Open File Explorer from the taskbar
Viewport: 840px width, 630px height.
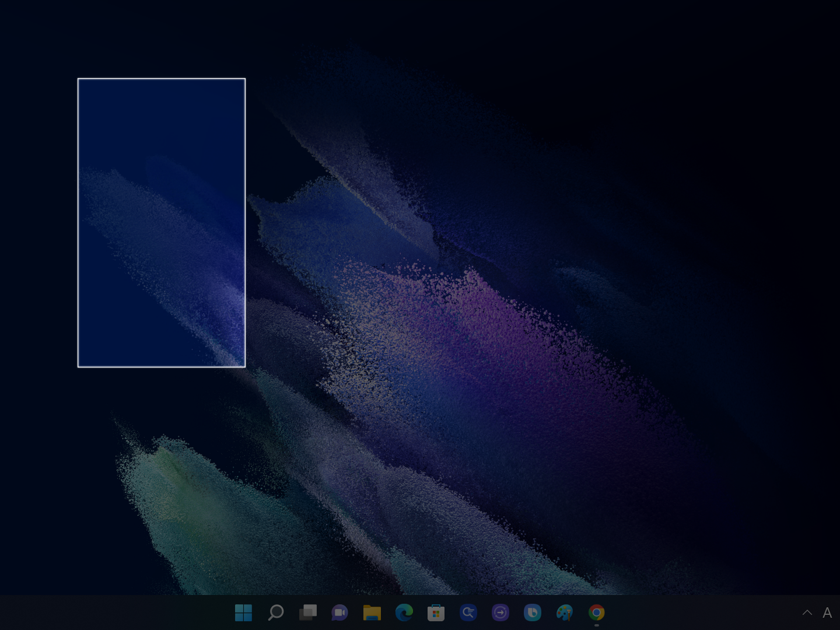point(372,612)
